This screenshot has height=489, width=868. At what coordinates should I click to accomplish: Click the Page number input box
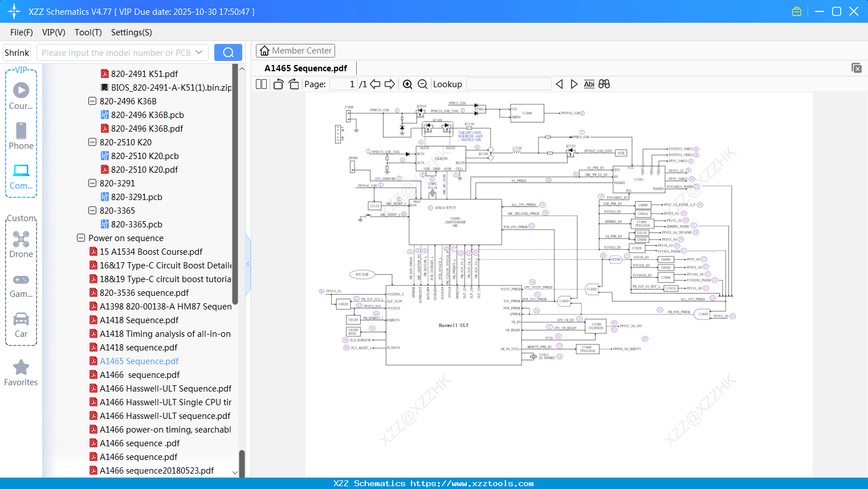tap(344, 84)
